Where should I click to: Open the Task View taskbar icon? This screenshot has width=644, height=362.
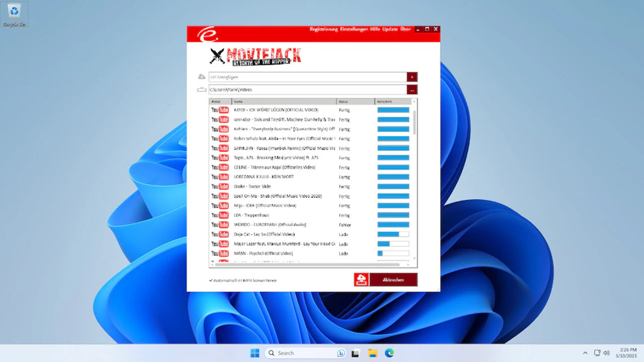click(355, 353)
